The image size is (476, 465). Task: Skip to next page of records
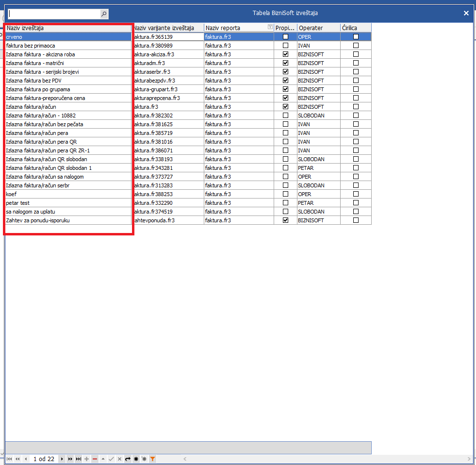coord(70,459)
